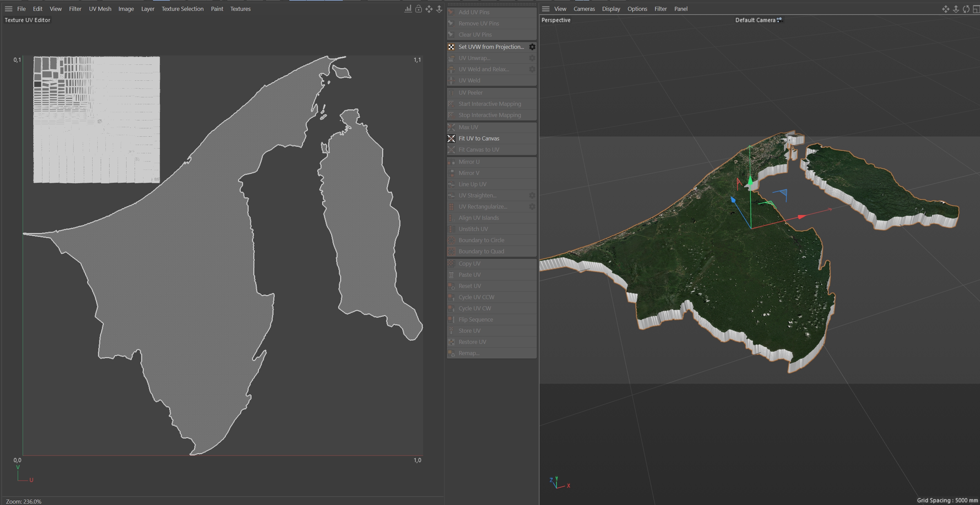The image size is (980, 505).
Task: Click Set UVW from Projection command
Action: point(491,47)
